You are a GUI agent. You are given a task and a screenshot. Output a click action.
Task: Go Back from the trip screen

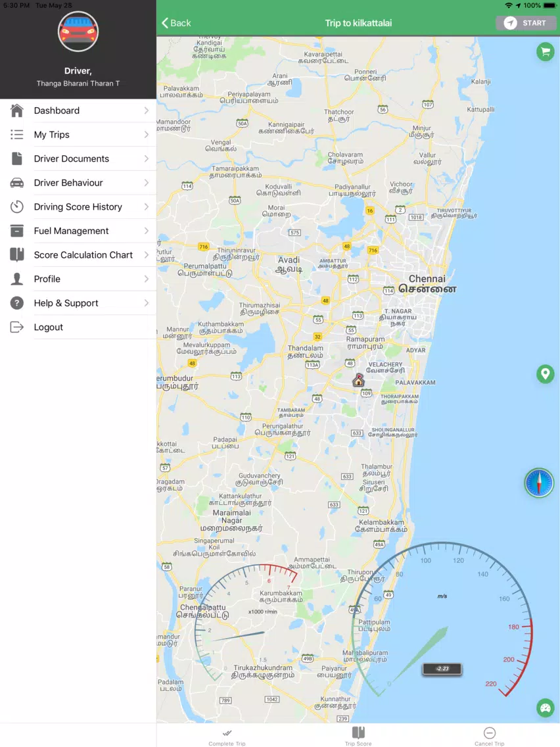(x=176, y=23)
